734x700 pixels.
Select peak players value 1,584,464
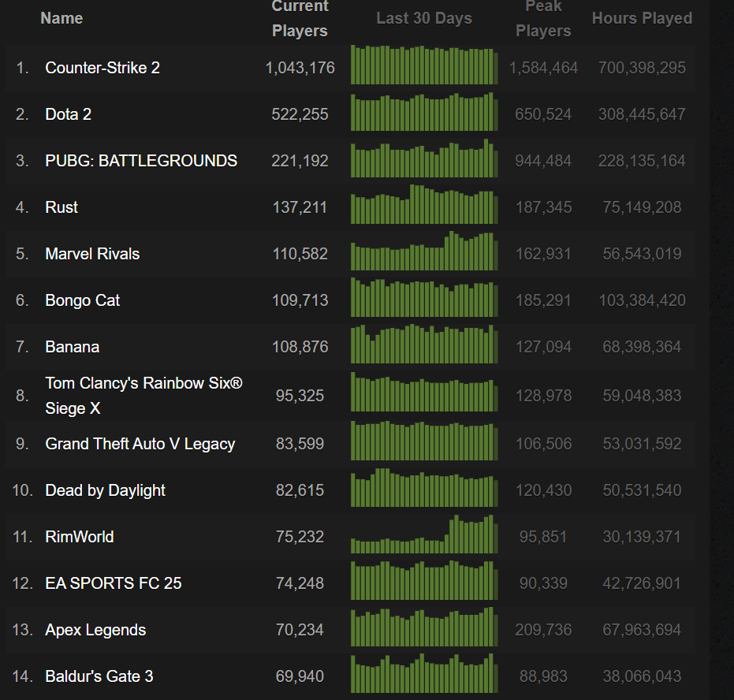[x=543, y=68]
